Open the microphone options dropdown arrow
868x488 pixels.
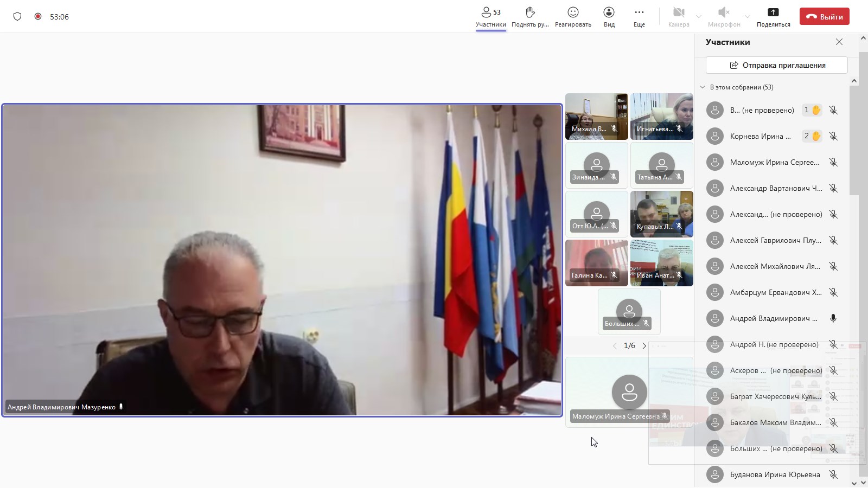pyautogui.click(x=748, y=17)
